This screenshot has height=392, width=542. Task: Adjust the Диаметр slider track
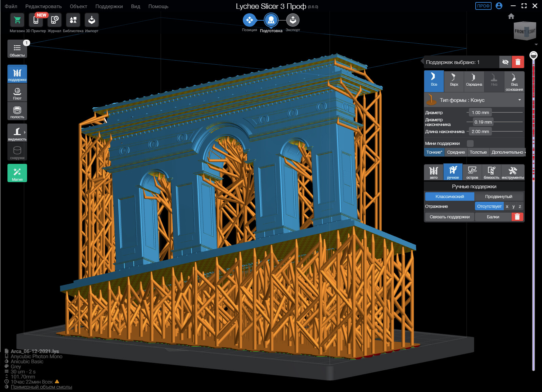[508, 112]
